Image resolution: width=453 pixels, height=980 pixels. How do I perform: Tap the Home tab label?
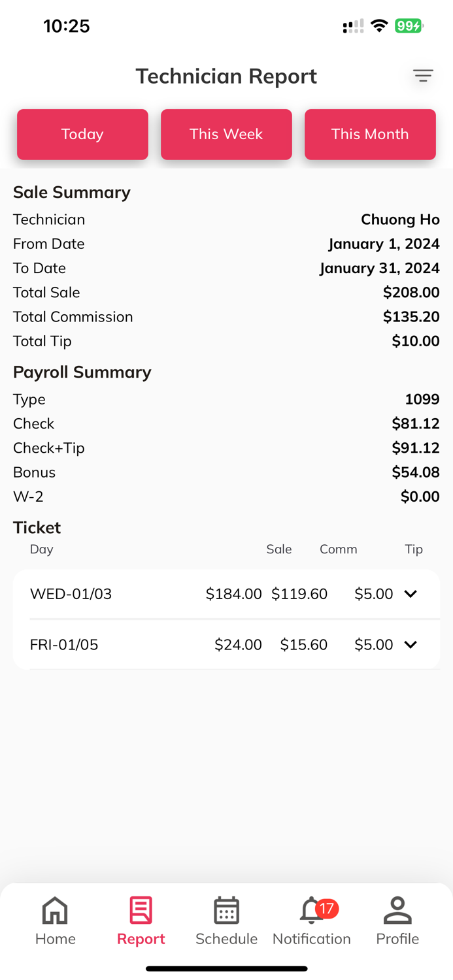pyautogui.click(x=56, y=939)
